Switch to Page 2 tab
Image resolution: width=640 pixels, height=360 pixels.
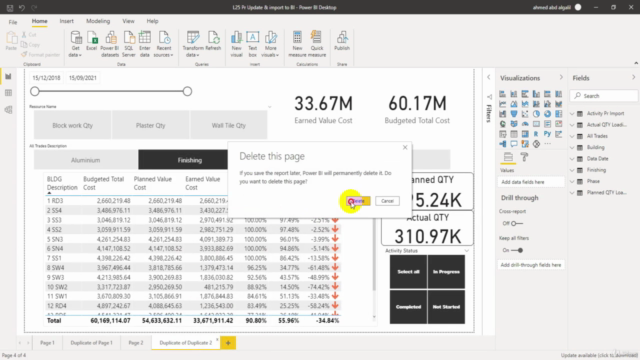click(x=136, y=343)
